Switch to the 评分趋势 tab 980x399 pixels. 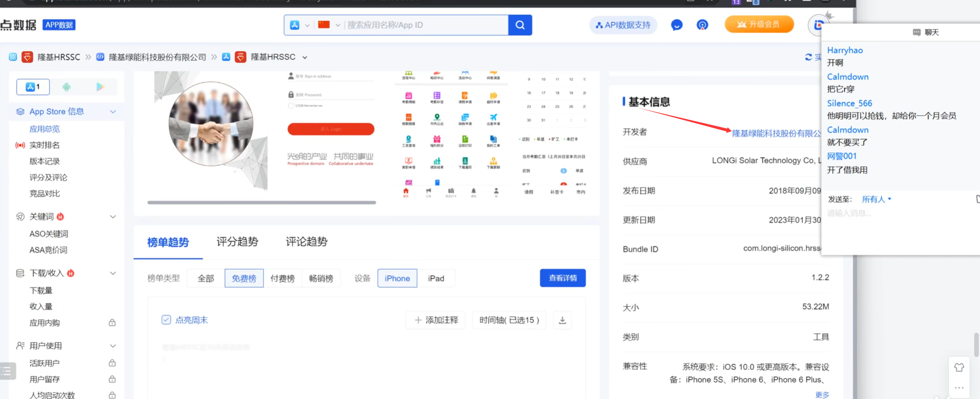(237, 242)
